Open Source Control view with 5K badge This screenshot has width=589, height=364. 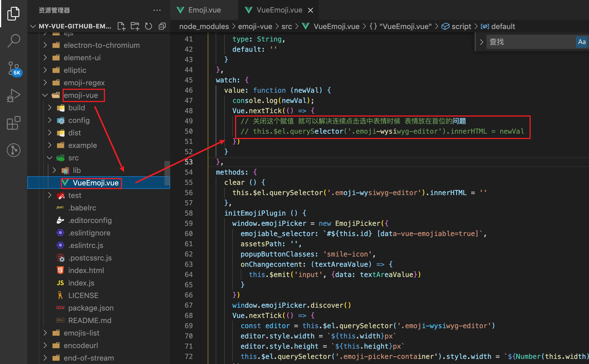click(14, 69)
